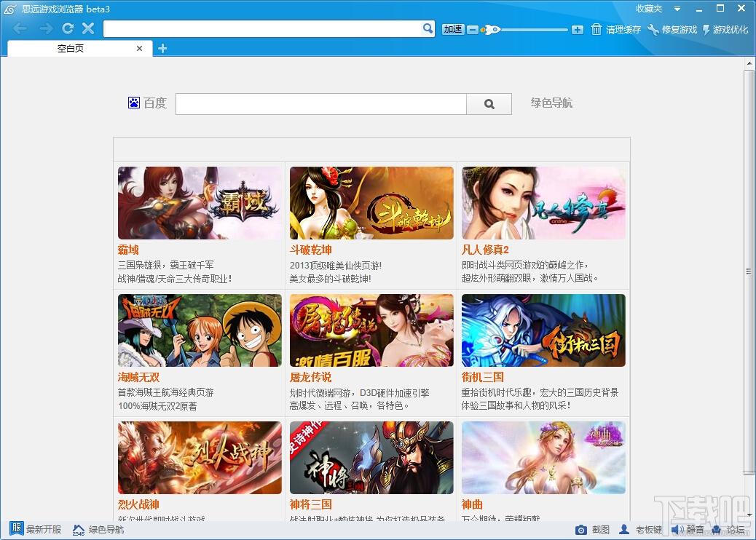Click the Baidu paw logo
Viewport: 756px width, 540px height.
pos(133,103)
